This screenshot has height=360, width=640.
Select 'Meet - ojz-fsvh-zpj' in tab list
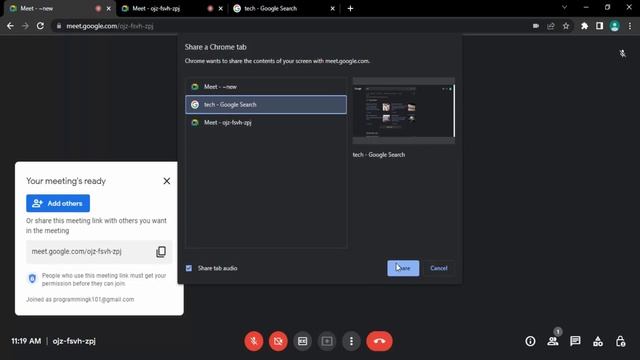click(266, 122)
